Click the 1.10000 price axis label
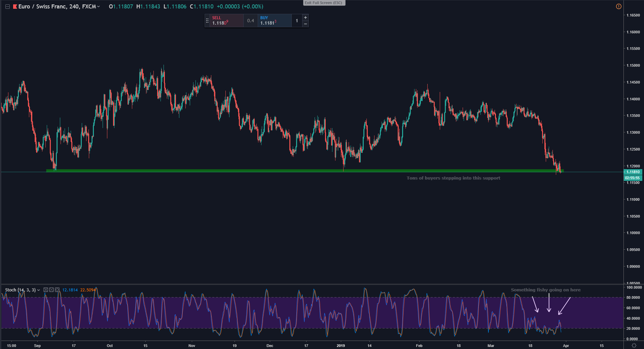This screenshot has width=644, height=349. (x=633, y=233)
